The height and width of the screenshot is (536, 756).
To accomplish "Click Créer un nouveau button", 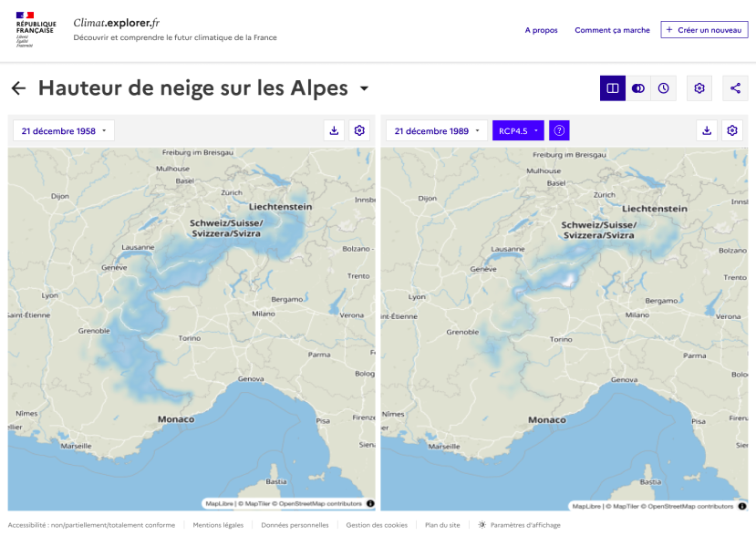I will pyautogui.click(x=704, y=30).
